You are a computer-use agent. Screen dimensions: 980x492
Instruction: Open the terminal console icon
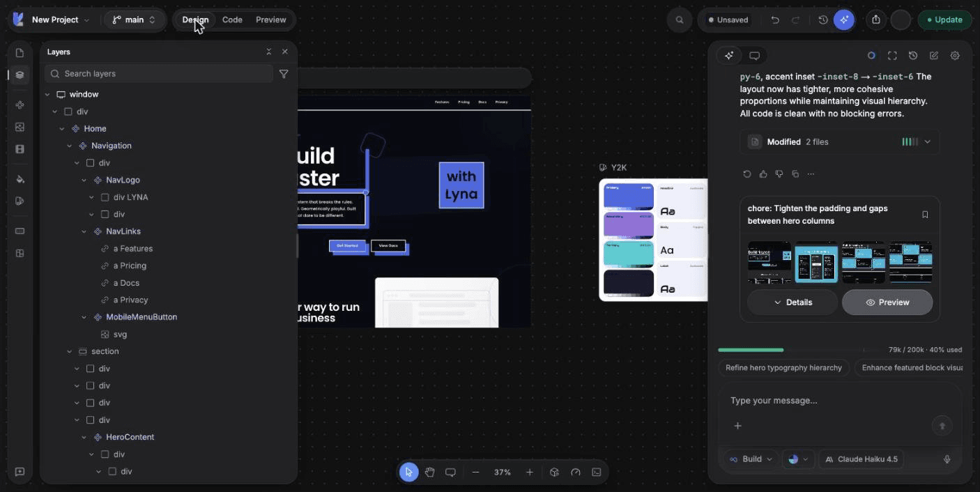(597, 472)
